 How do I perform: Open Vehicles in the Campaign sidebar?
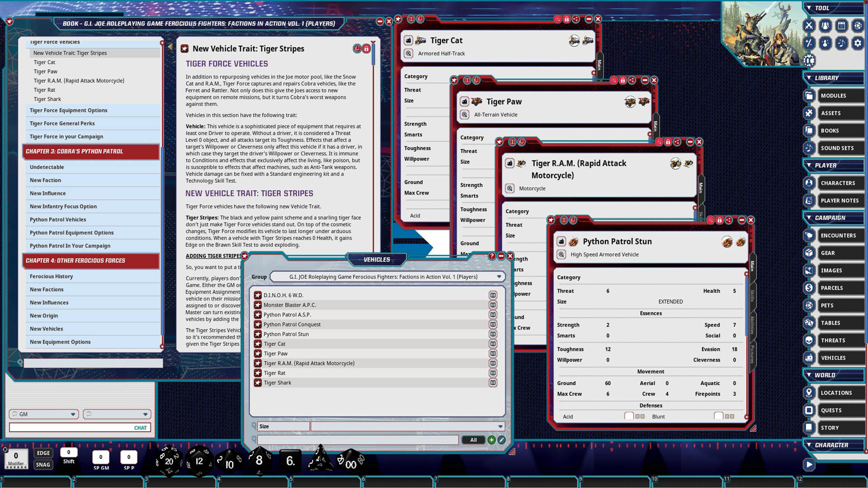click(834, 357)
